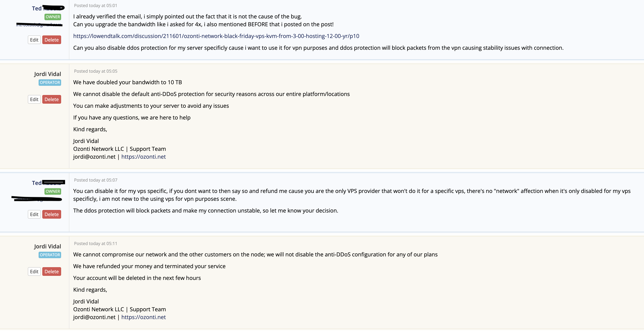Delete Jordi Vidal's 05:05 reply

[52, 99]
